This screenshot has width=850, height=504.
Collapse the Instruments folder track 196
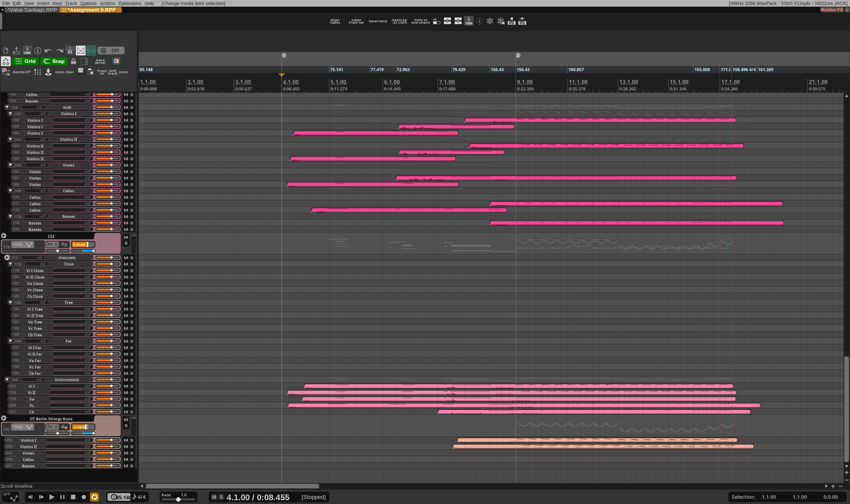pyautogui.click(x=7, y=379)
